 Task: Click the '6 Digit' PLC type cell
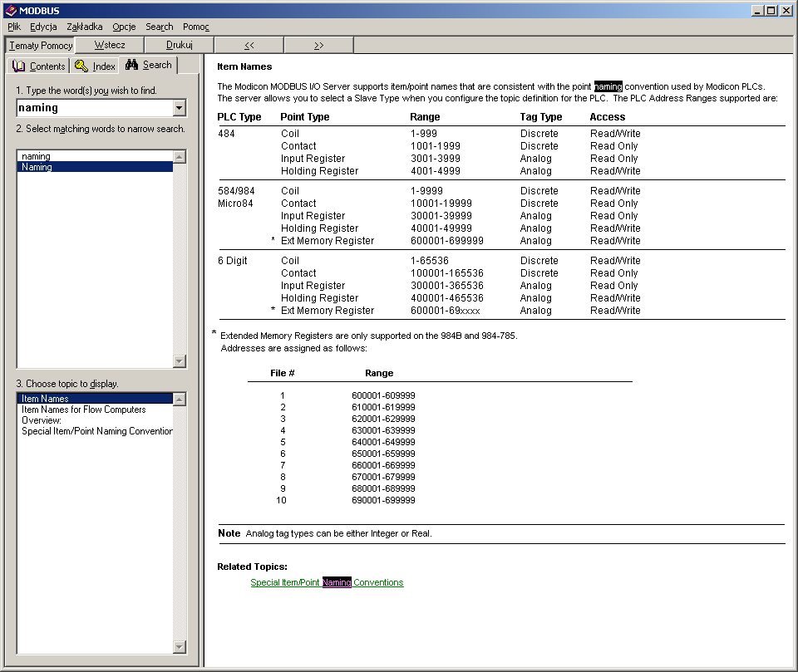click(x=232, y=261)
